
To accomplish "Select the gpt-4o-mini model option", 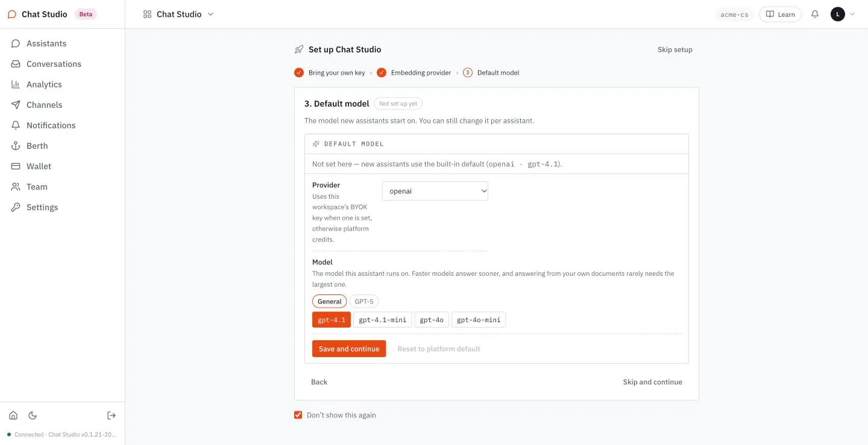I will coord(479,320).
